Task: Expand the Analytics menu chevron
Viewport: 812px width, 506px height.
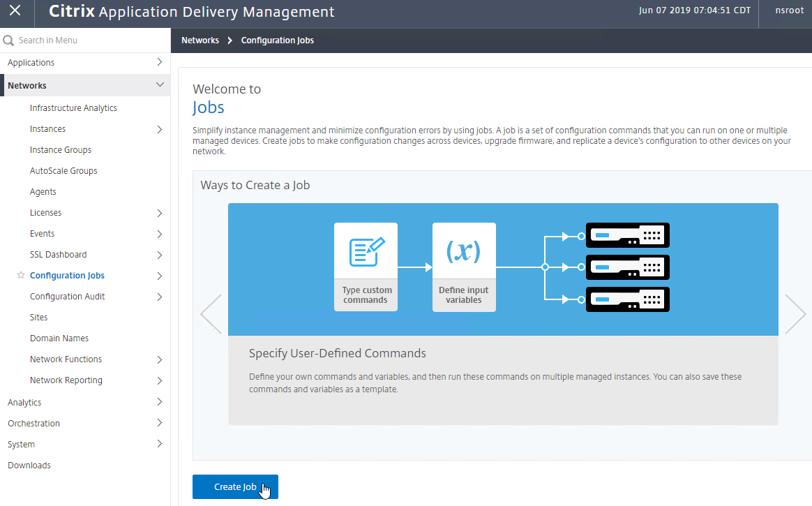Action: [x=160, y=402]
